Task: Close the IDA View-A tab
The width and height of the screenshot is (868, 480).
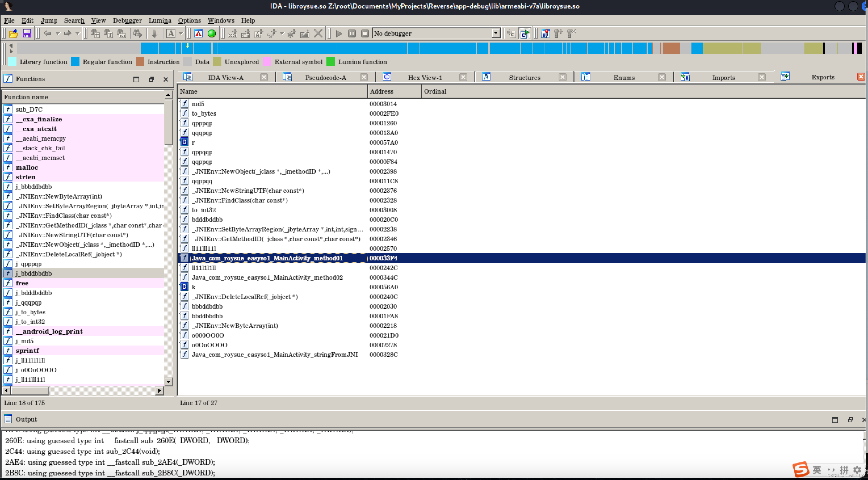Action: [264, 77]
